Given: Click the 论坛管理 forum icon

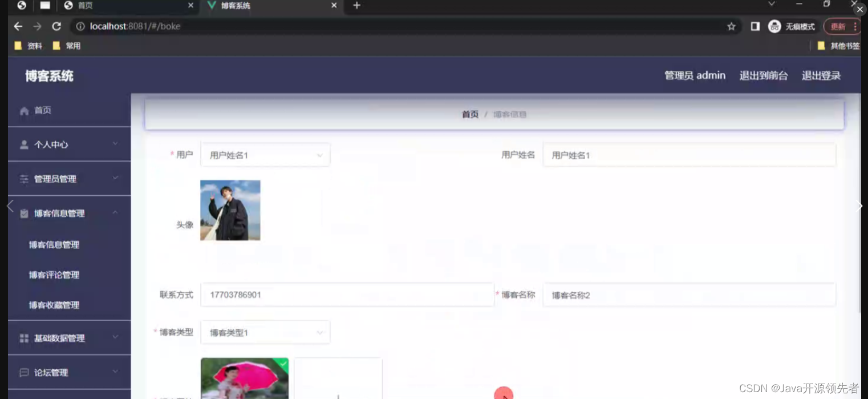Looking at the screenshot, I should tap(23, 372).
